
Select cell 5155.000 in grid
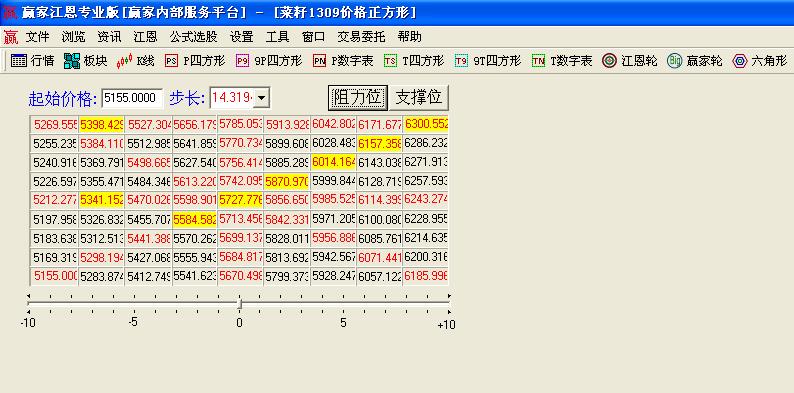54,276
